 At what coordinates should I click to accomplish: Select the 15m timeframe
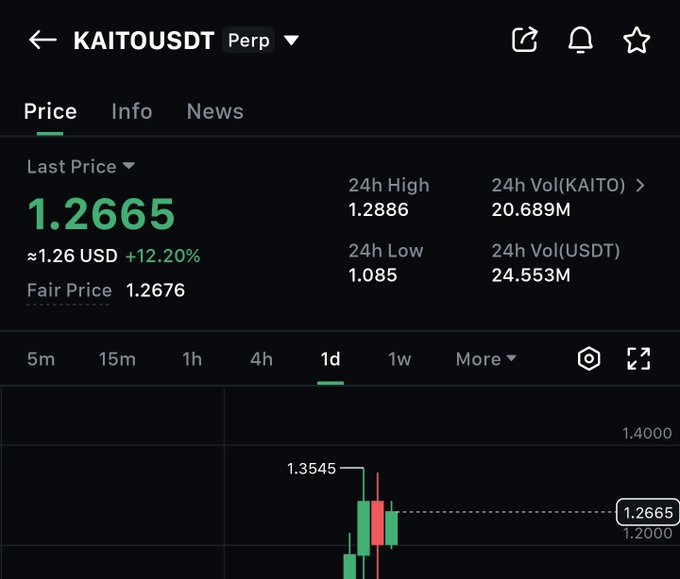click(117, 359)
